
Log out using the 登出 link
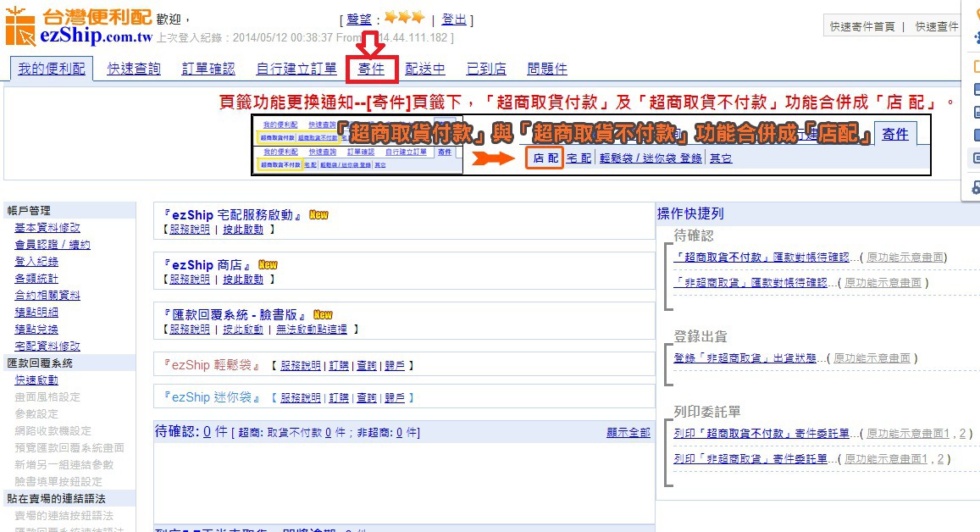(x=454, y=20)
